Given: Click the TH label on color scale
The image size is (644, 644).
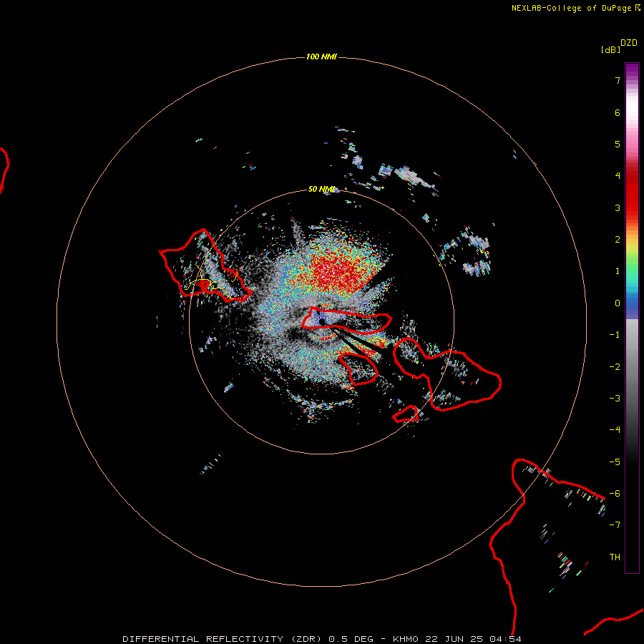Looking at the screenshot, I should (x=615, y=557).
